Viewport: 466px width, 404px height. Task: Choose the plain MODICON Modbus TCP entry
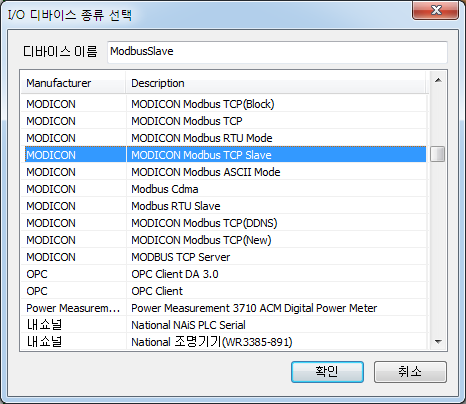click(224, 121)
